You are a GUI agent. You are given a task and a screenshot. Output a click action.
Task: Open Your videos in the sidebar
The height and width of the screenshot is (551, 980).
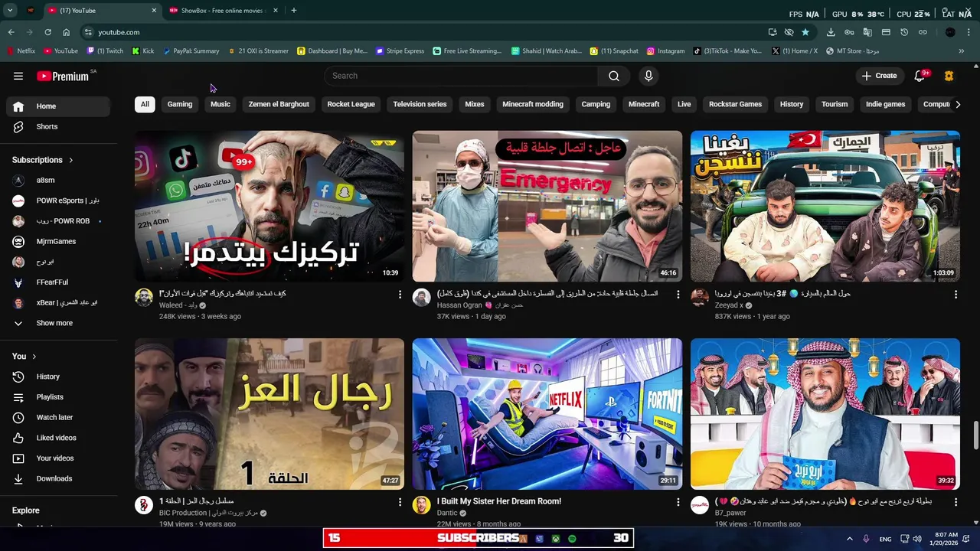(58, 458)
